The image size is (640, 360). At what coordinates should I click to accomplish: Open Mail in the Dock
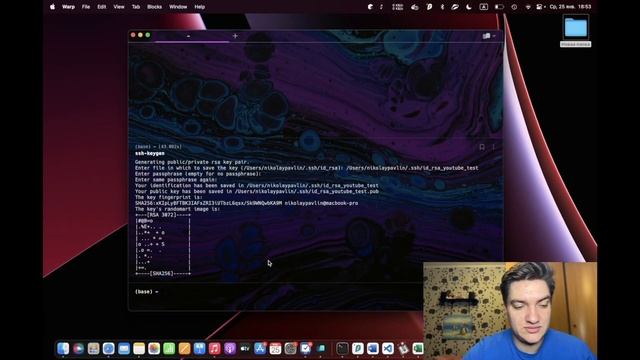coord(124,348)
